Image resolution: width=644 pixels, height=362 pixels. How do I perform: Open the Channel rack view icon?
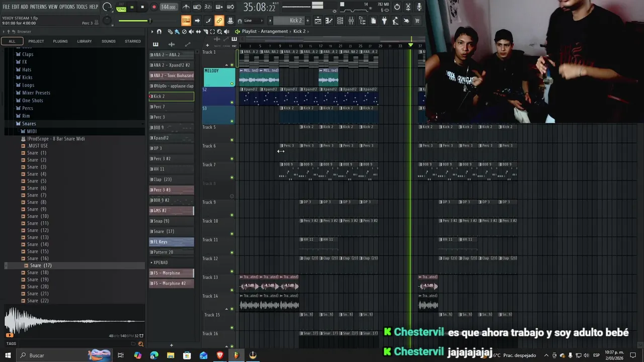pyautogui.click(x=340, y=21)
